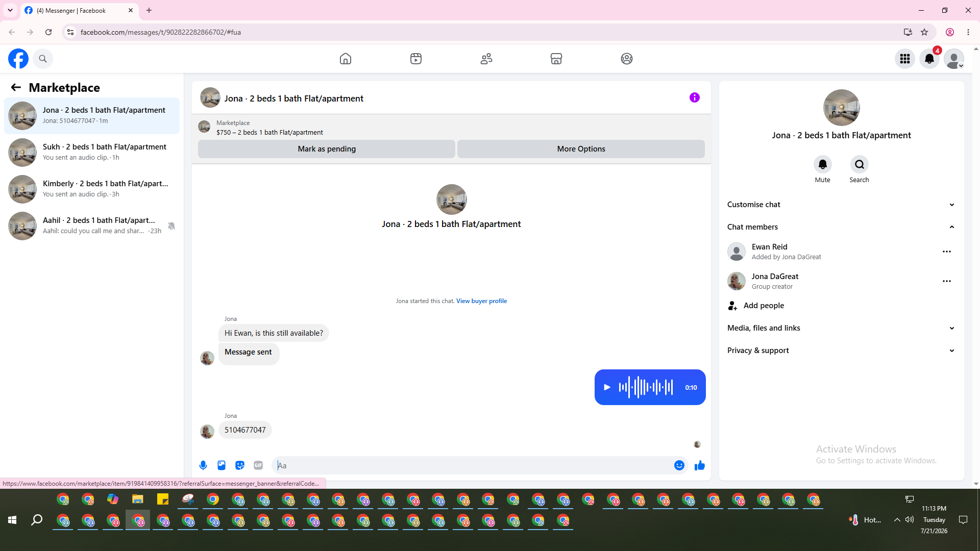Open the Chrome three-dot menu
The width and height of the screenshot is (980, 551).
(x=968, y=32)
